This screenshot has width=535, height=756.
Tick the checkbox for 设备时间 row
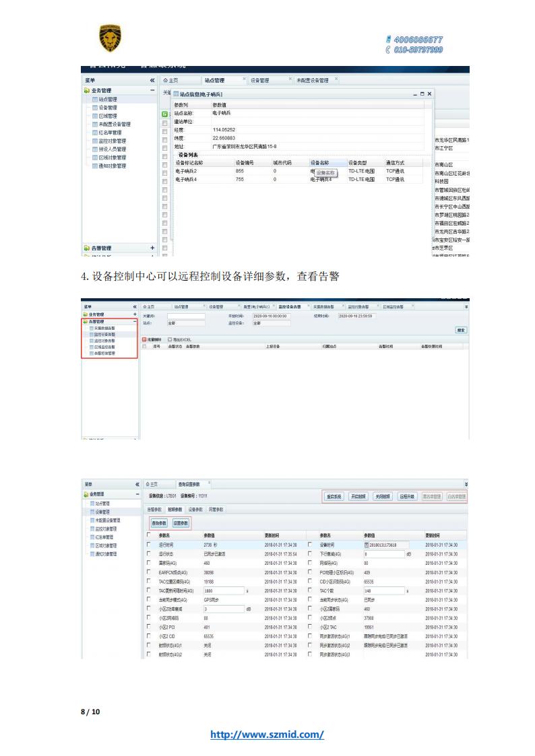point(310,544)
